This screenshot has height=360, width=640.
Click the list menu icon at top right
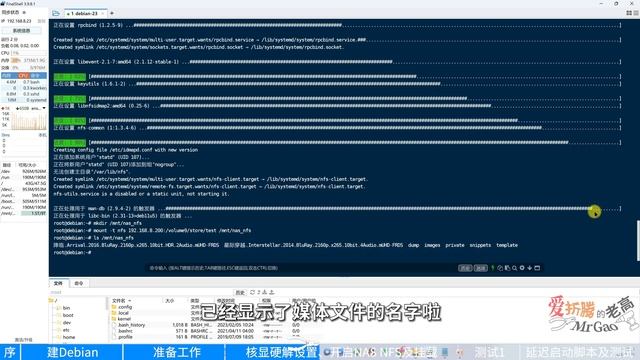(x=636, y=13)
